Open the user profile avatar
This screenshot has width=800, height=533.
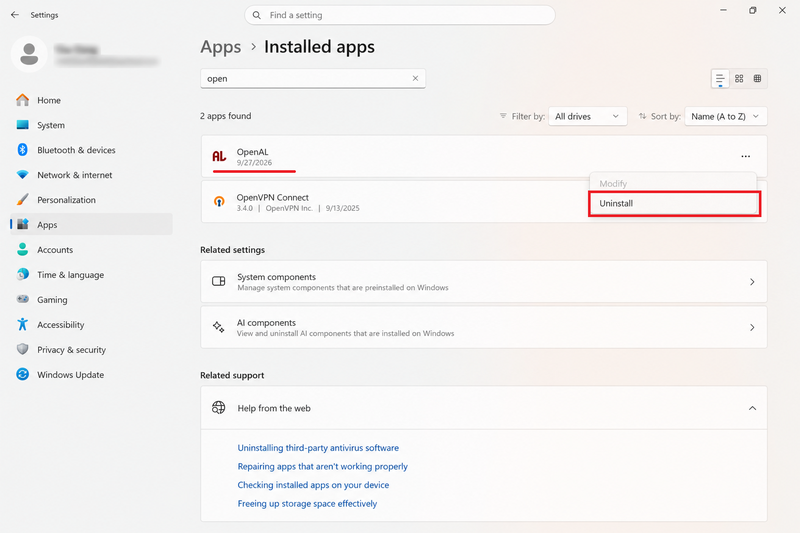click(29, 54)
